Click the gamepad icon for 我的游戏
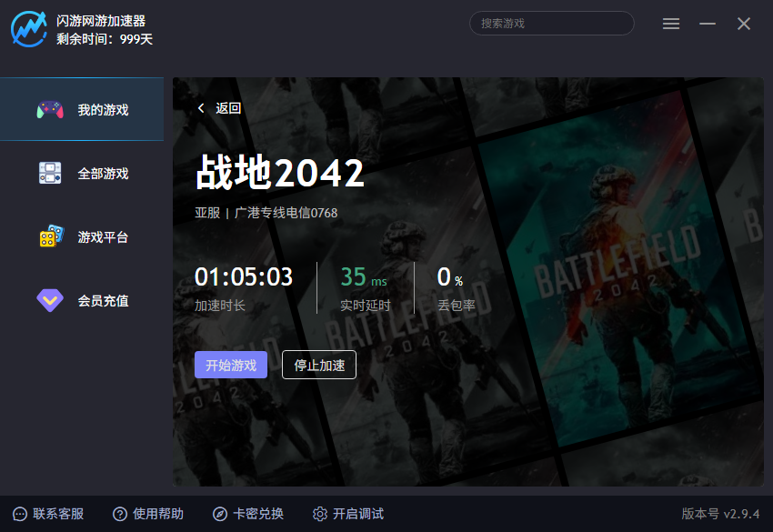 (x=50, y=110)
